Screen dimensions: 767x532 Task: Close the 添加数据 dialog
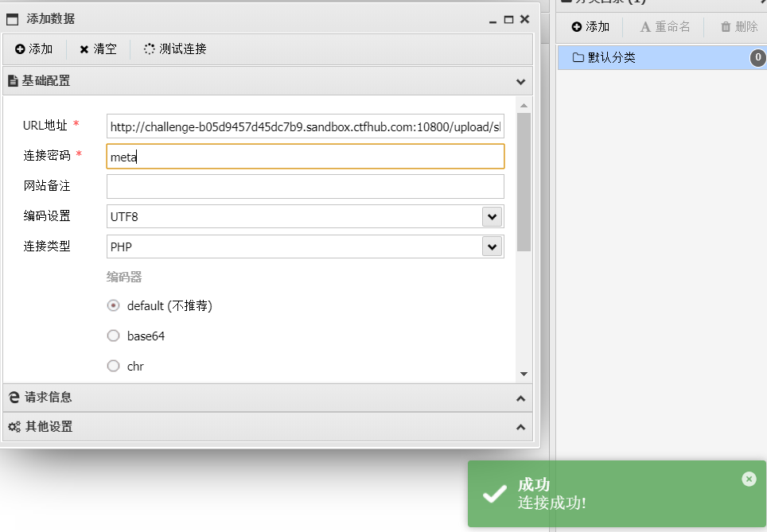tap(525, 19)
